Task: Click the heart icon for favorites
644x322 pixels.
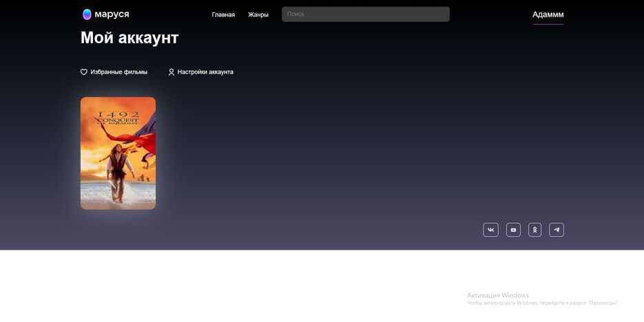Action: (84, 72)
